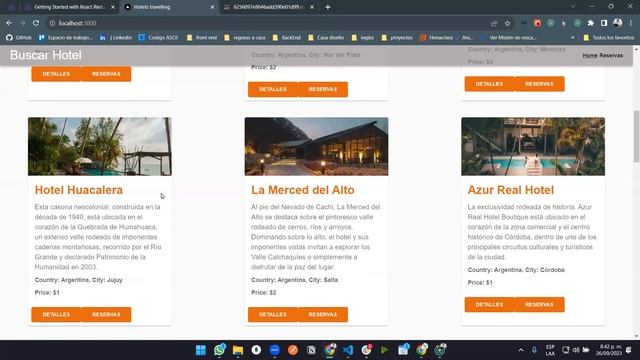This screenshot has width=640, height=360.
Task: Open the Chrome three-dot menu
Action: point(631,23)
